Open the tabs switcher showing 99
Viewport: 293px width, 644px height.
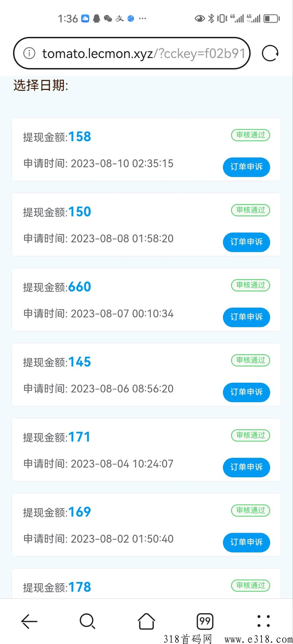pos(205,621)
